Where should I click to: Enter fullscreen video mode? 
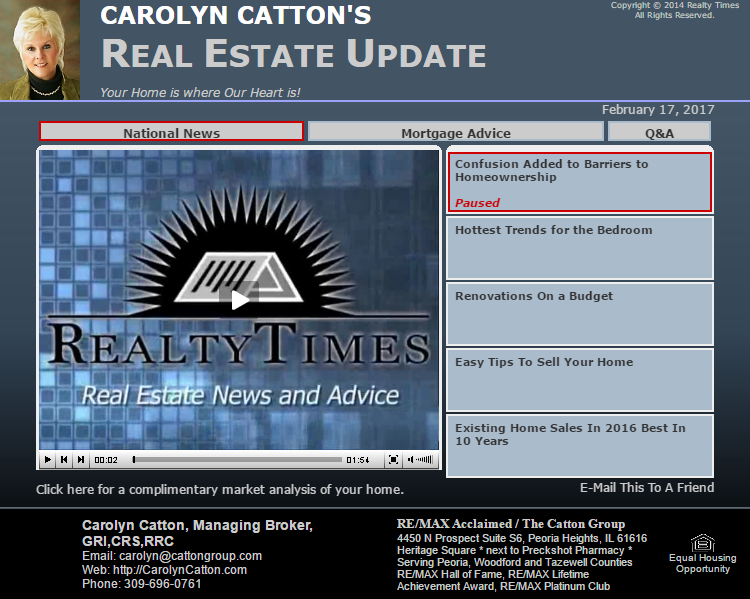[393, 460]
